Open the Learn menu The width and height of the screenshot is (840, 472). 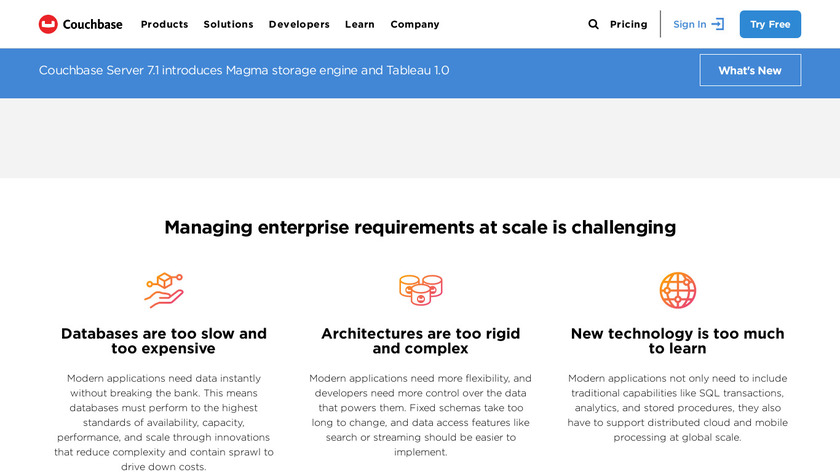[360, 24]
